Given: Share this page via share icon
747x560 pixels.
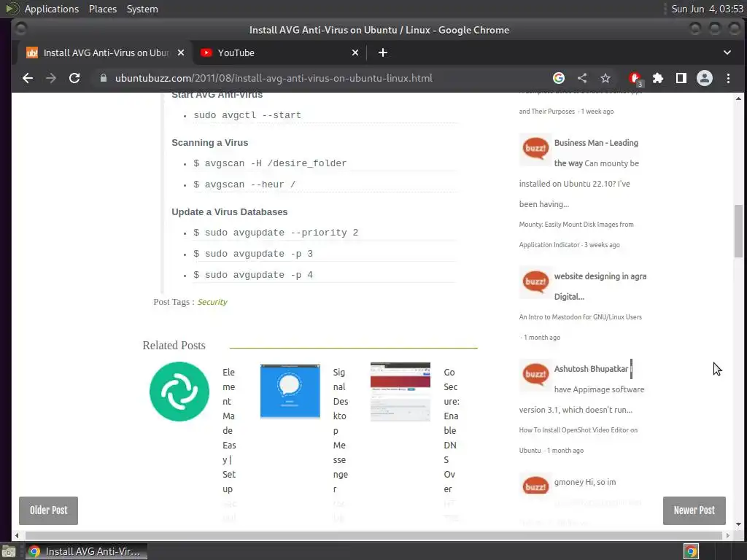Looking at the screenshot, I should [582, 78].
